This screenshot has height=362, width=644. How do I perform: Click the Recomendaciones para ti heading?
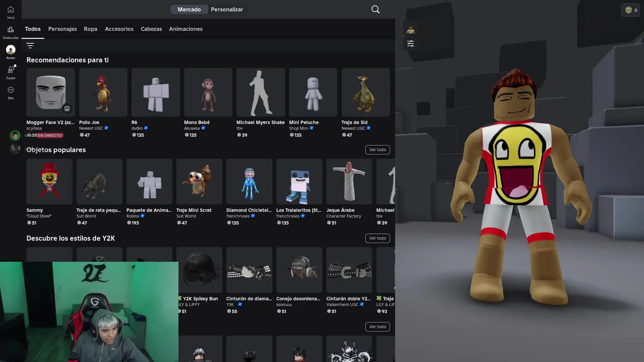tap(67, 60)
